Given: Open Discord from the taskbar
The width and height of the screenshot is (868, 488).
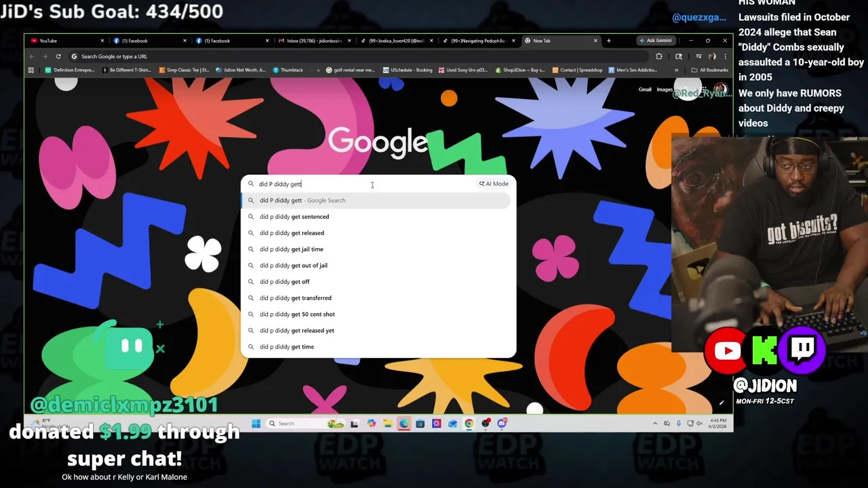Looking at the screenshot, I should [502, 424].
